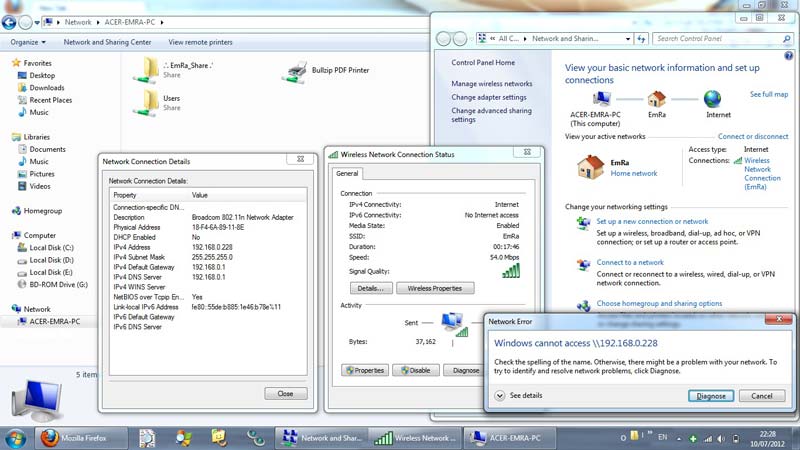Open the General tab in Wireless Status

[347, 173]
